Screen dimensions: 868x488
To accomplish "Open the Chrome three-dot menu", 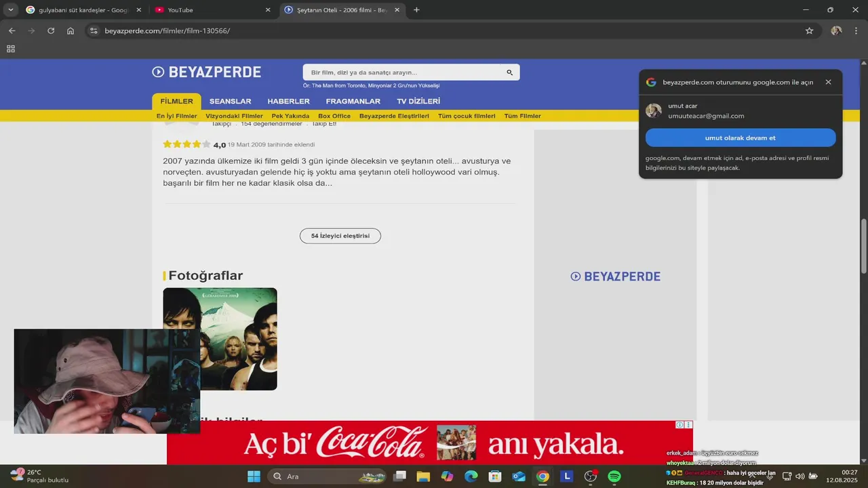I will point(856,30).
